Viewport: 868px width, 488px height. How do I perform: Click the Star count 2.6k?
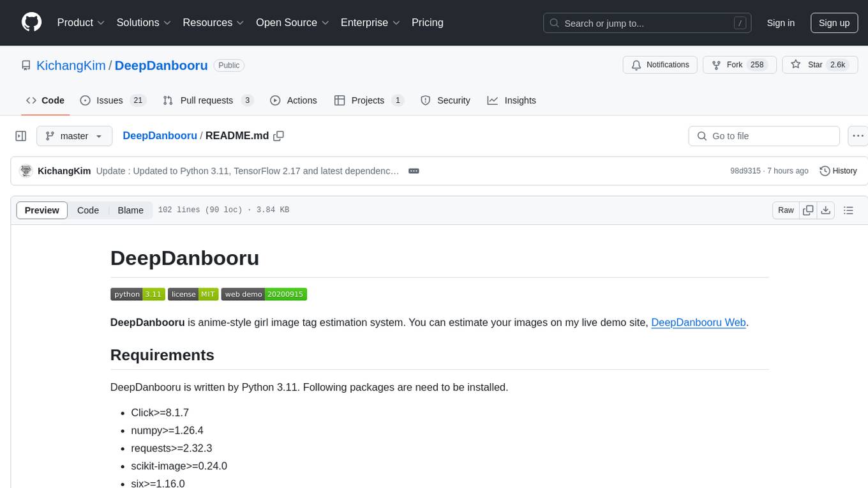click(837, 65)
